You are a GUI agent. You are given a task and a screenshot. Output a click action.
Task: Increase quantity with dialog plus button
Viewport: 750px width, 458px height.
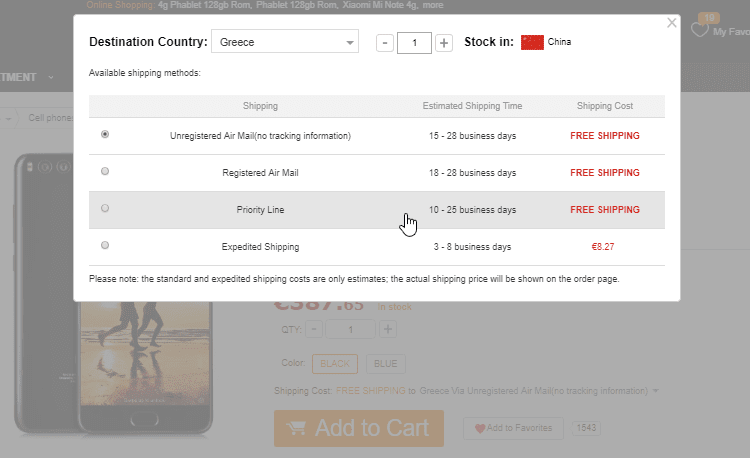[x=444, y=43]
